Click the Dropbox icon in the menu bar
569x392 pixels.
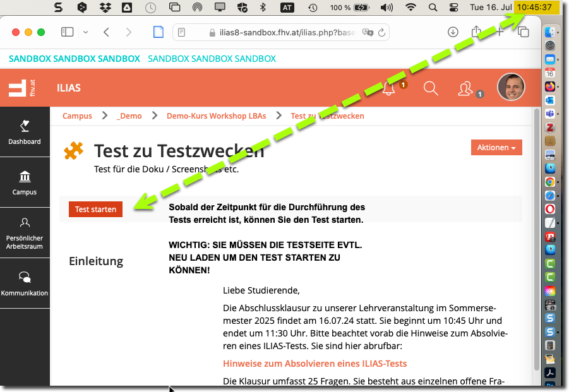(x=105, y=9)
